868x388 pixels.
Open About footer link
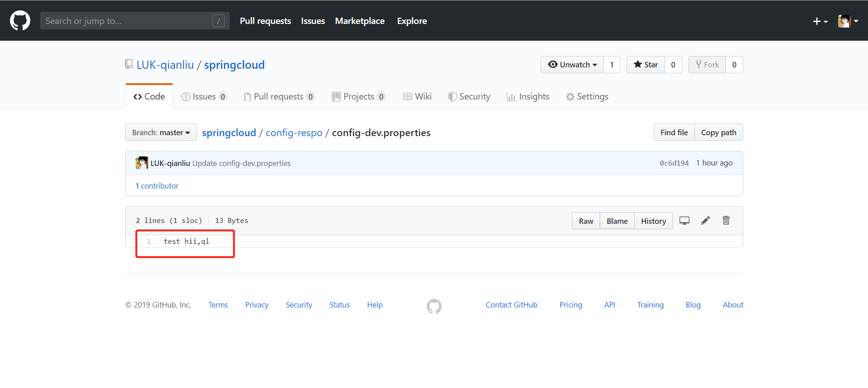[x=733, y=305]
